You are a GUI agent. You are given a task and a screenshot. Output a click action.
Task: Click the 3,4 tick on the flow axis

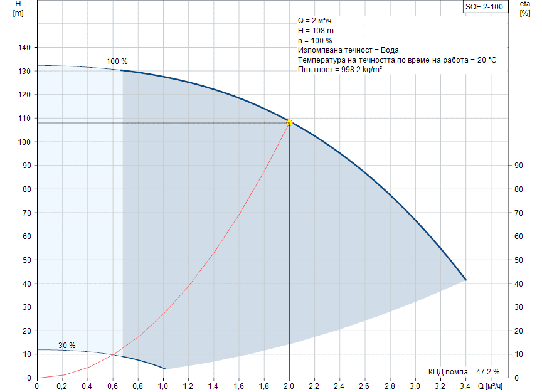coord(465,384)
